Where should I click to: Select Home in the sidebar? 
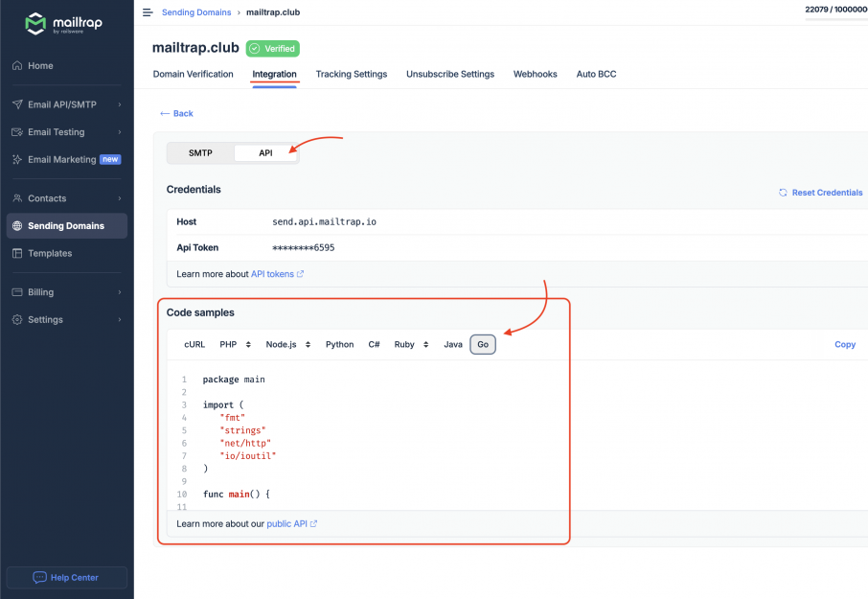tap(40, 65)
